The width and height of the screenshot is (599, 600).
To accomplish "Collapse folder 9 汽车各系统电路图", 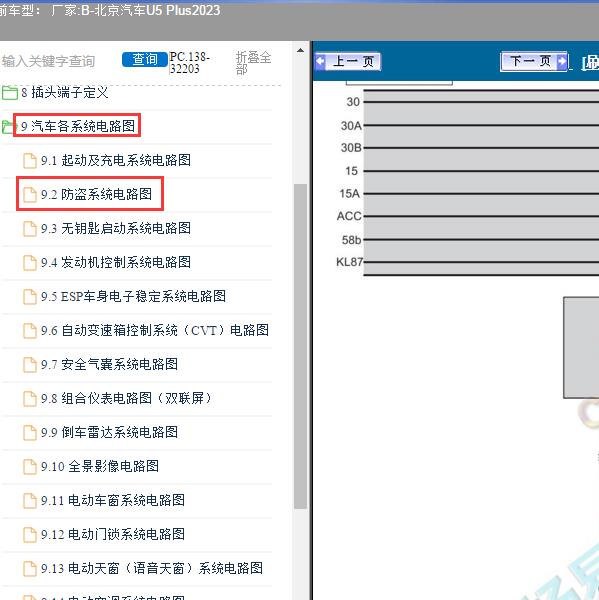I will point(78,126).
